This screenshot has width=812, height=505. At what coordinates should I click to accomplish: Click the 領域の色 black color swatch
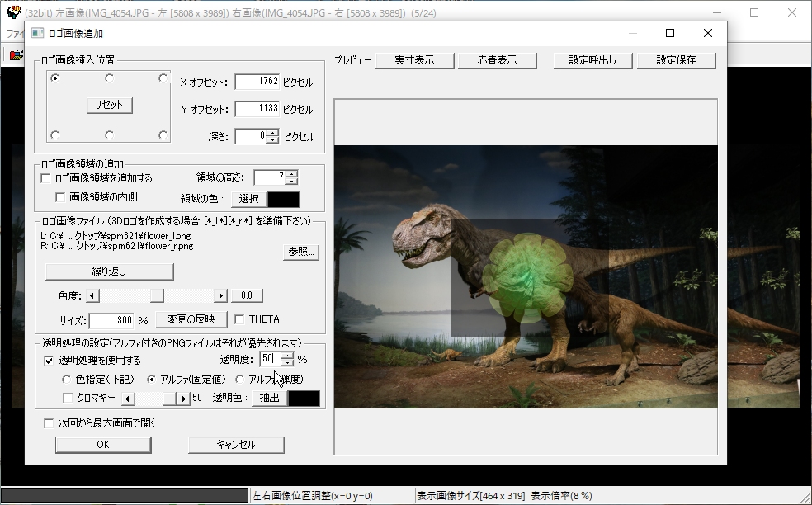pos(283,199)
